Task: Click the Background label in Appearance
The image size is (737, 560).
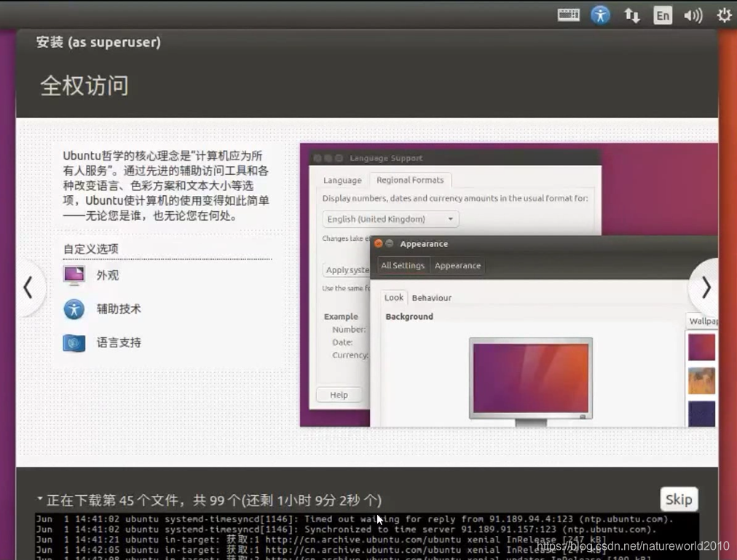Action: (x=409, y=317)
